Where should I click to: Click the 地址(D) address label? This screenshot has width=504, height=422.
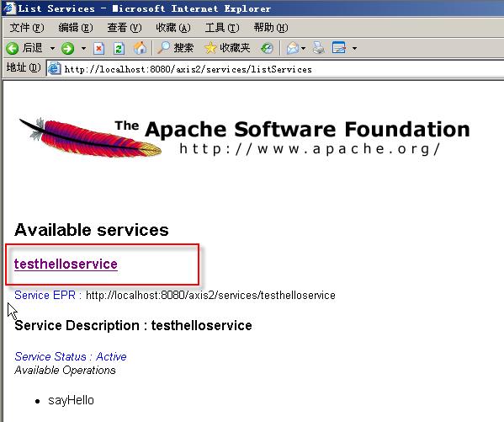(x=24, y=67)
